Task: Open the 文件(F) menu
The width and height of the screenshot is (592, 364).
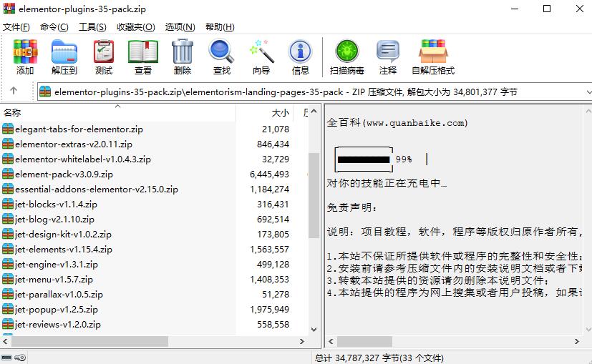Action: [16, 27]
